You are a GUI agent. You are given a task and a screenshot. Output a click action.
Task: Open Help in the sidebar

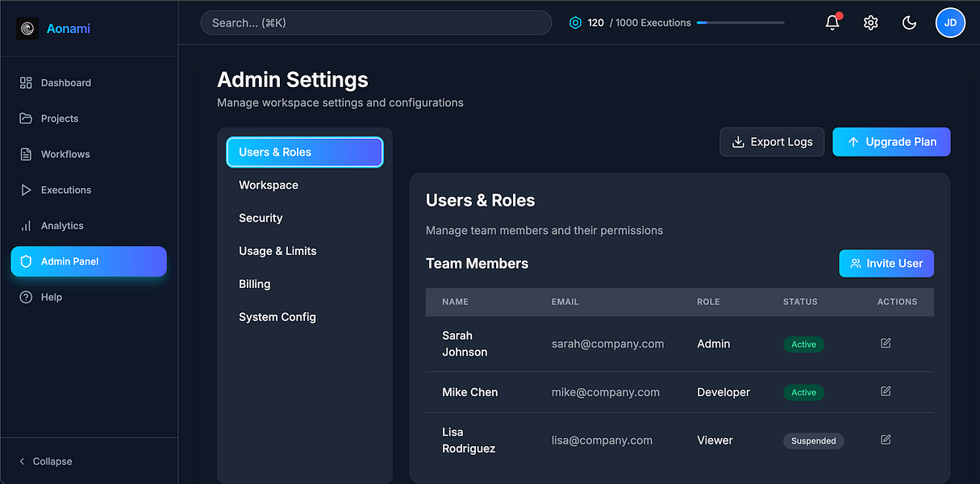click(89, 298)
